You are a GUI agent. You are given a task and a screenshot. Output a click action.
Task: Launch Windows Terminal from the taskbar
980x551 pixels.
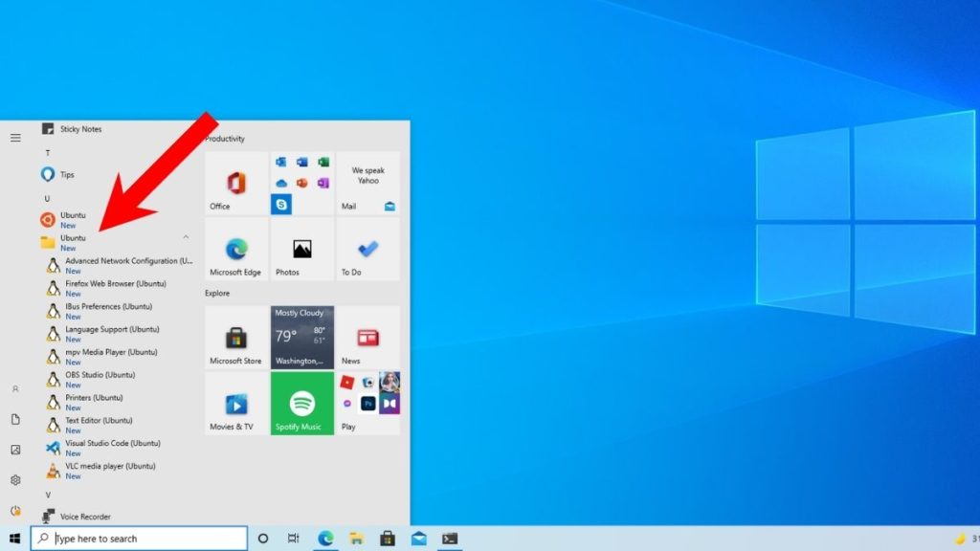(449, 539)
